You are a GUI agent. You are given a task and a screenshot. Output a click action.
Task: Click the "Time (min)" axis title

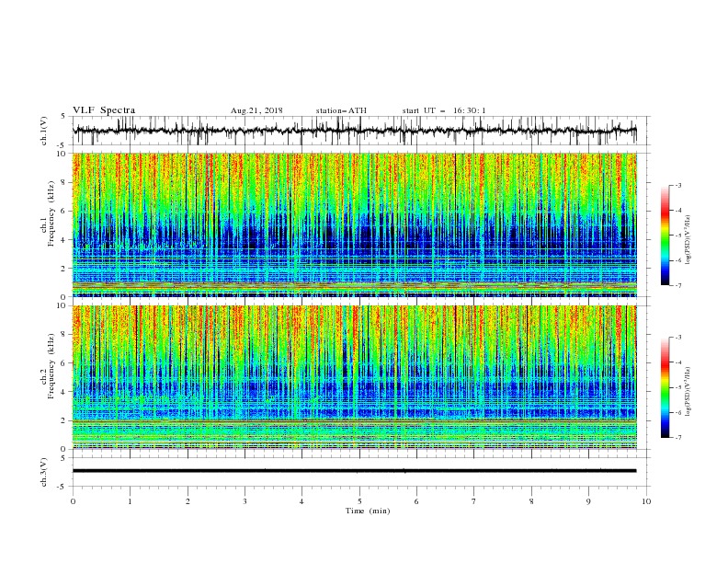[368, 511]
